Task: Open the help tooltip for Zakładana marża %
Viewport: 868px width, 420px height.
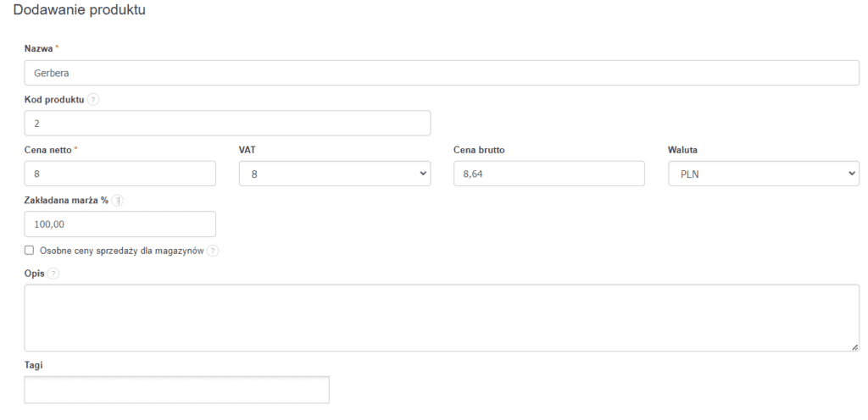Action: tap(120, 200)
